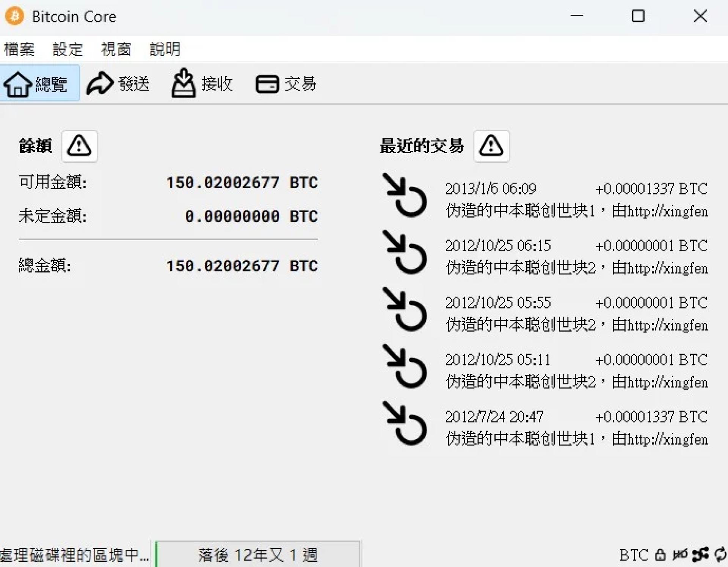Image resolution: width=728 pixels, height=567 pixels.
Task: Click incoming icon for 2012/7/24 20:47 transaction
Action: [x=405, y=423]
